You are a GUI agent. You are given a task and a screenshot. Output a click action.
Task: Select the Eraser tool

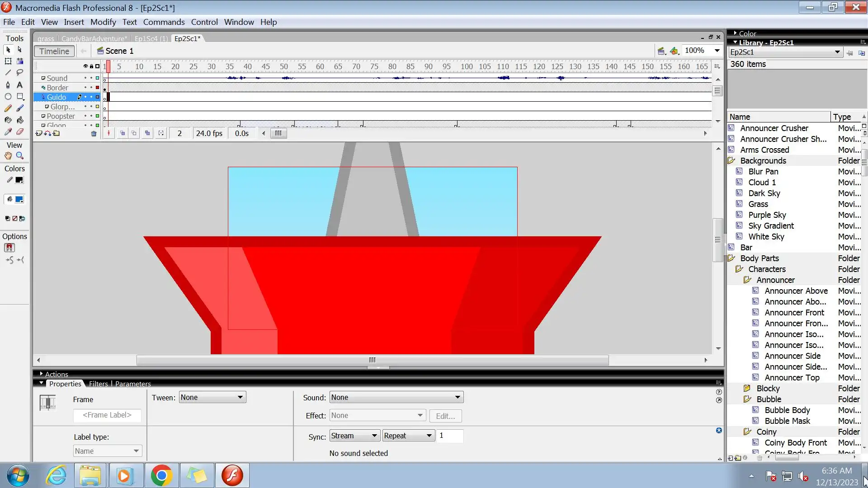tap(20, 132)
